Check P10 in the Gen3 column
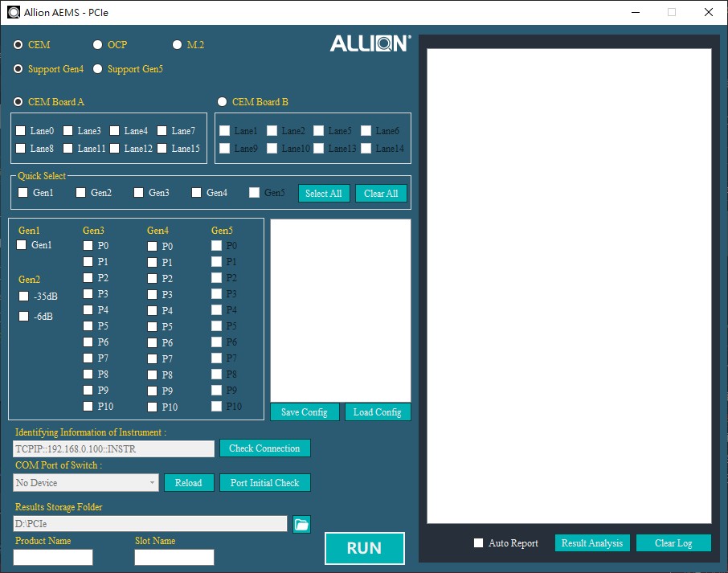Screen dimensions: 728x573 [88, 406]
